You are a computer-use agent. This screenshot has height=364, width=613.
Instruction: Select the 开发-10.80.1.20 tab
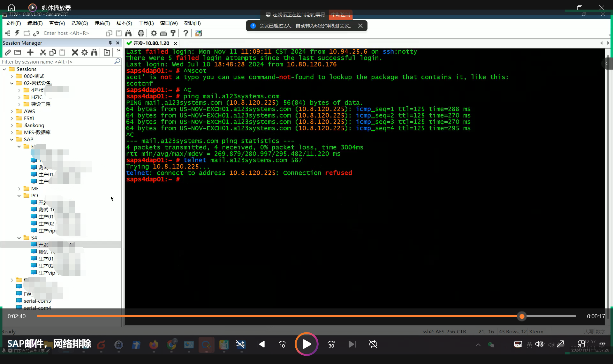click(151, 43)
